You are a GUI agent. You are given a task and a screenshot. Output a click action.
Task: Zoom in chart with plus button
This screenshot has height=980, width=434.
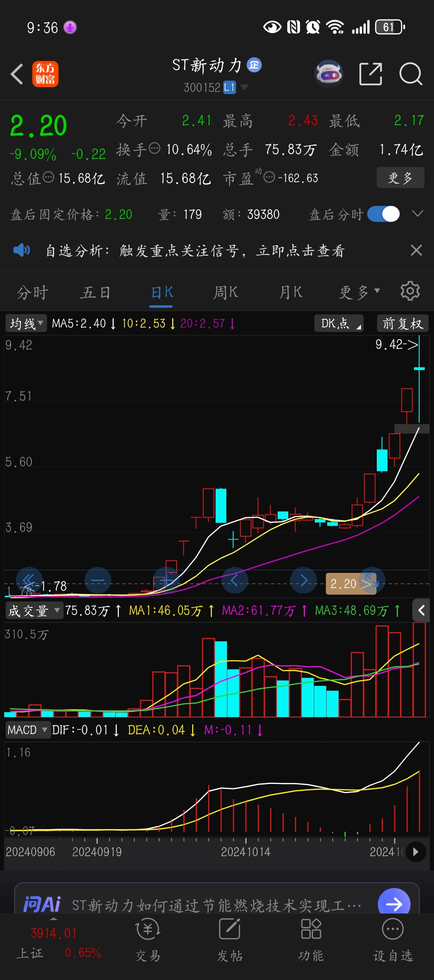[166, 580]
